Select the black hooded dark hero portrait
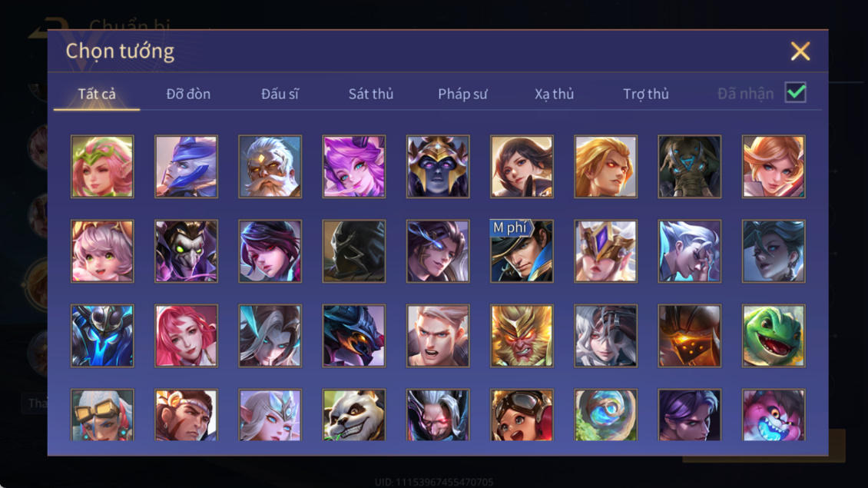 pyautogui.click(x=354, y=251)
